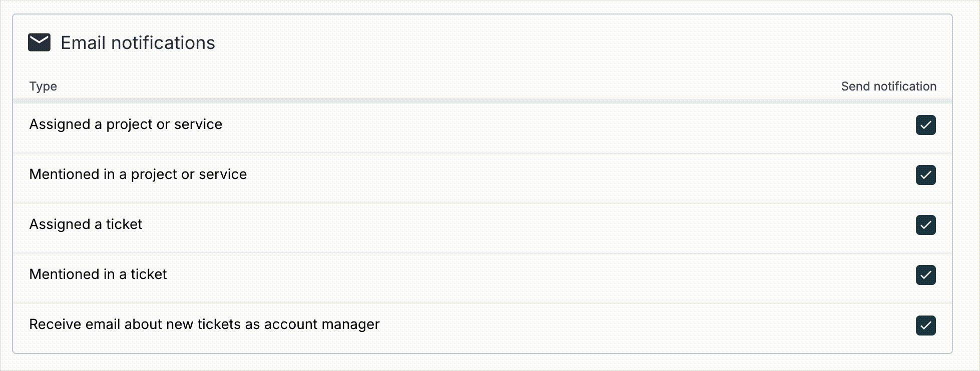Select the 'Assigned a ticket' label
Screen dimensions: 980x371
point(86,224)
